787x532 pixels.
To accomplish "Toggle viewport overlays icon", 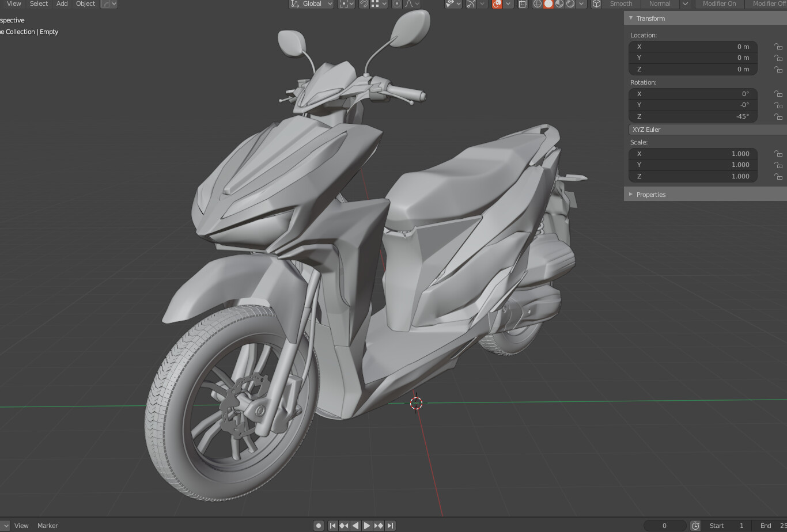I will point(497,3).
